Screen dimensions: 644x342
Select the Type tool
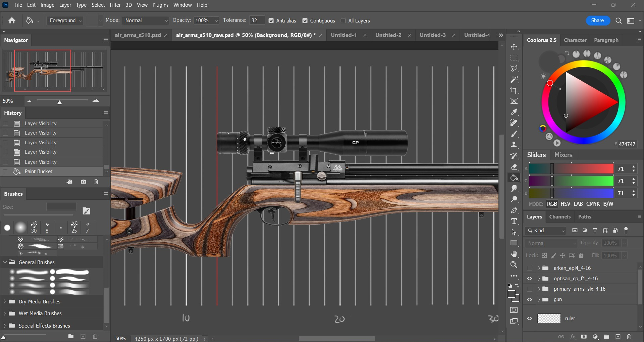point(514,221)
